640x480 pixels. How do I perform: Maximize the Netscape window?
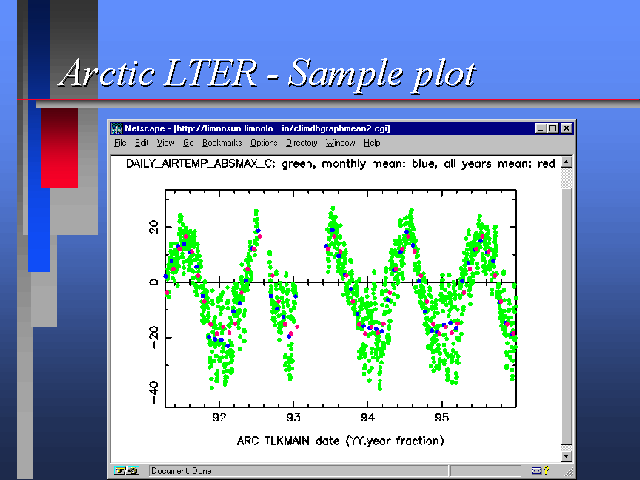tap(552, 129)
